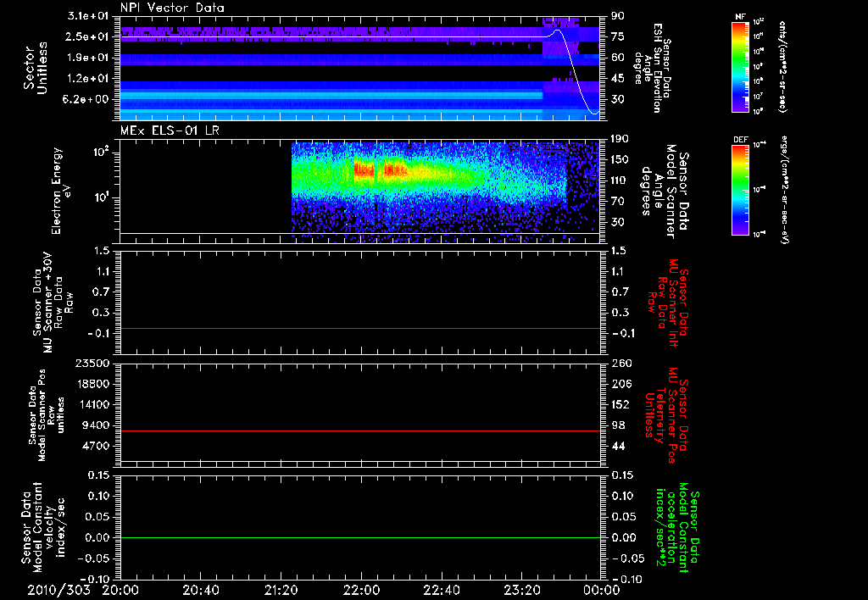The width and height of the screenshot is (868, 600).
Task: Click the 2010/303 date label
Action: coord(59,591)
